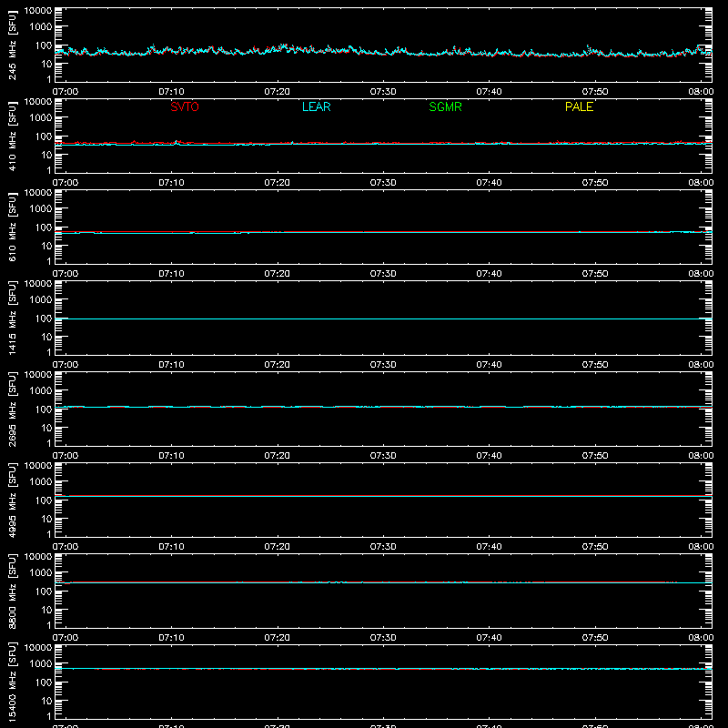
Task: Select the 245 MHz [SFU] axis title
Action: point(12,45)
